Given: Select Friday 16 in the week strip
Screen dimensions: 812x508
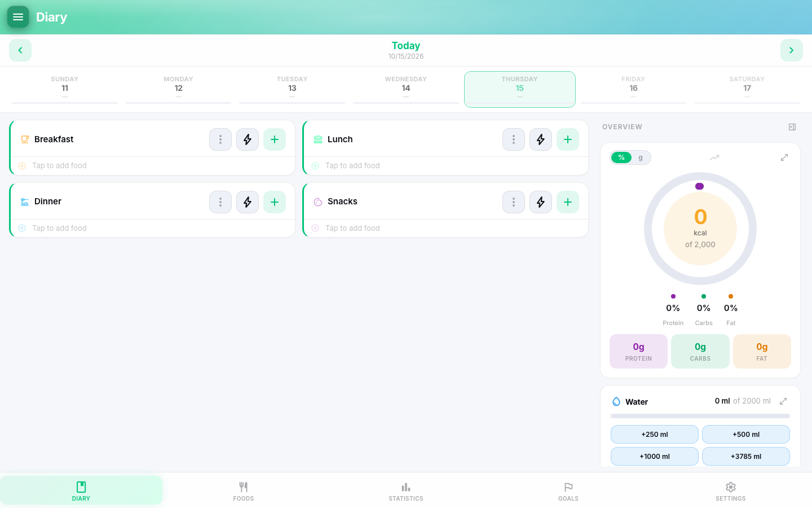Looking at the screenshot, I should (633, 89).
